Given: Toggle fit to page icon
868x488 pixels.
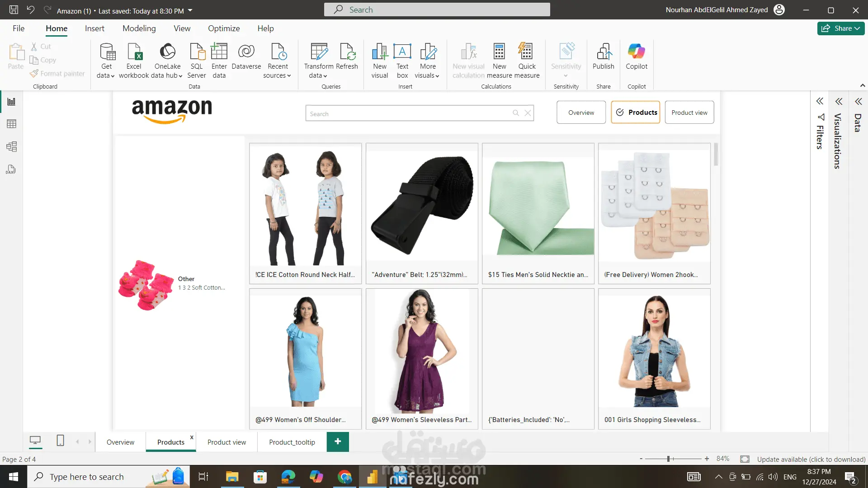Looking at the screenshot, I should (745, 459).
